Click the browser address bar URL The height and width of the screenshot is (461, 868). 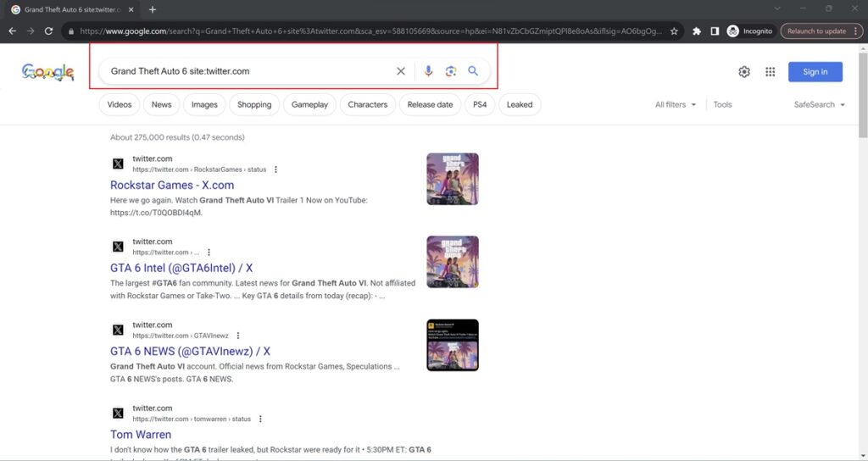tap(370, 31)
